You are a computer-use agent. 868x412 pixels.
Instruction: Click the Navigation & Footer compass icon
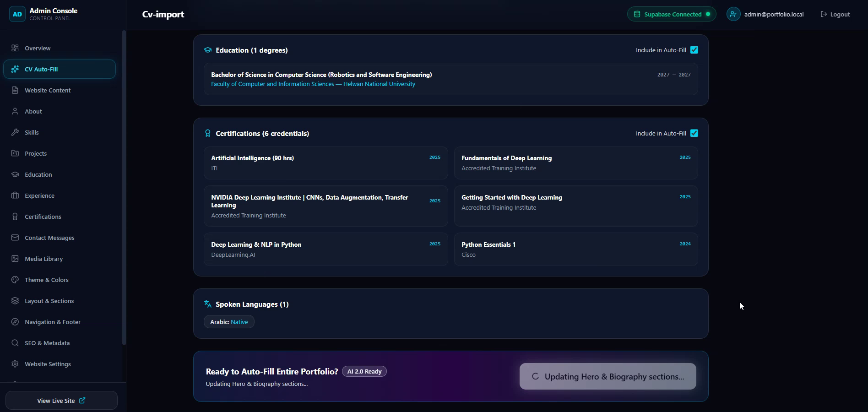tap(15, 322)
